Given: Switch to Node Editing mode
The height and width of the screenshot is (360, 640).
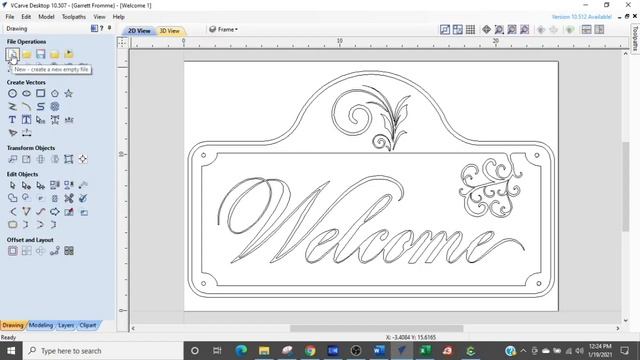Looking at the screenshot, I should pos(27,185).
